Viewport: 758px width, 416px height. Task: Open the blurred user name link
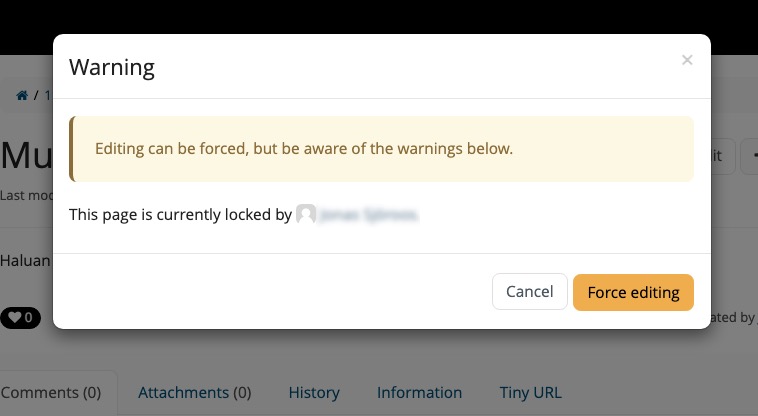point(368,215)
